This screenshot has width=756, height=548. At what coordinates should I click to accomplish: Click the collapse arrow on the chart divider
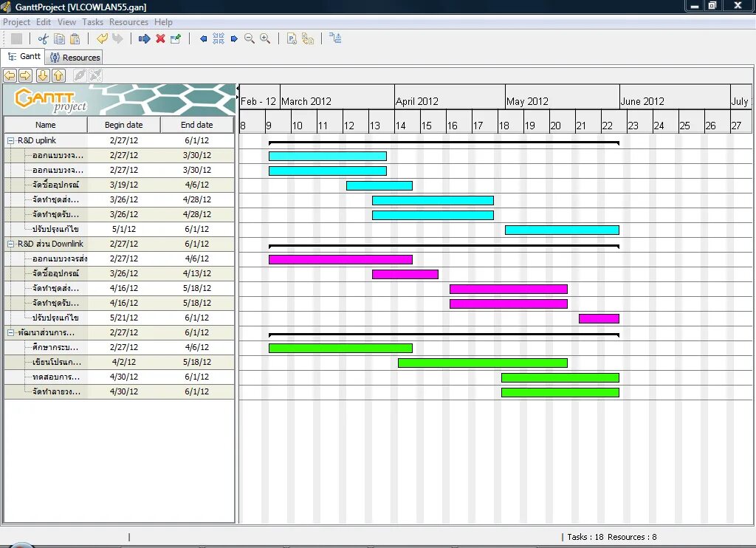[238, 89]
